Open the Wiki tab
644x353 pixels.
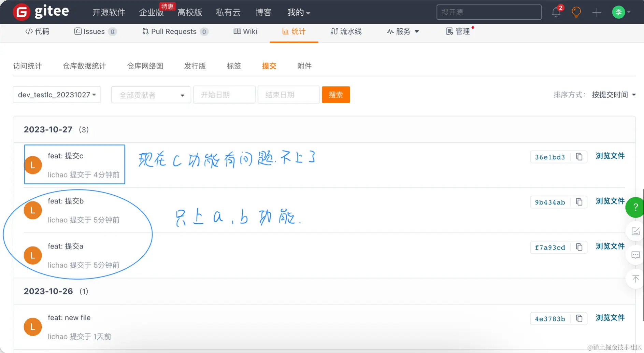click(245, 31)
